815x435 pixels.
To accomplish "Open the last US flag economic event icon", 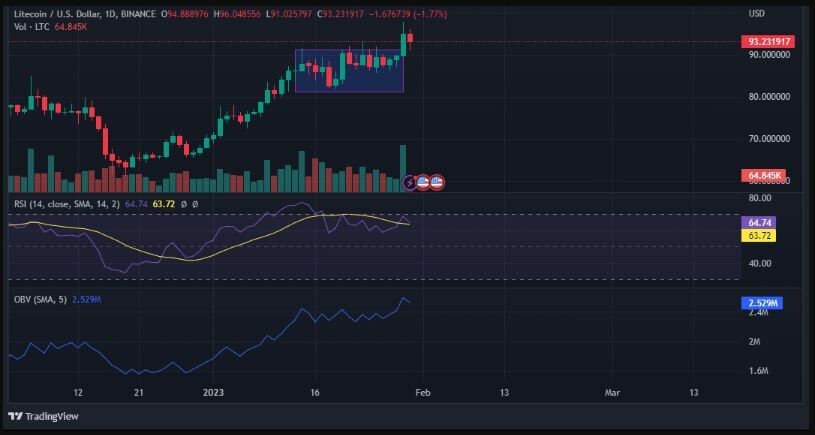I will [x=437, y=182].
